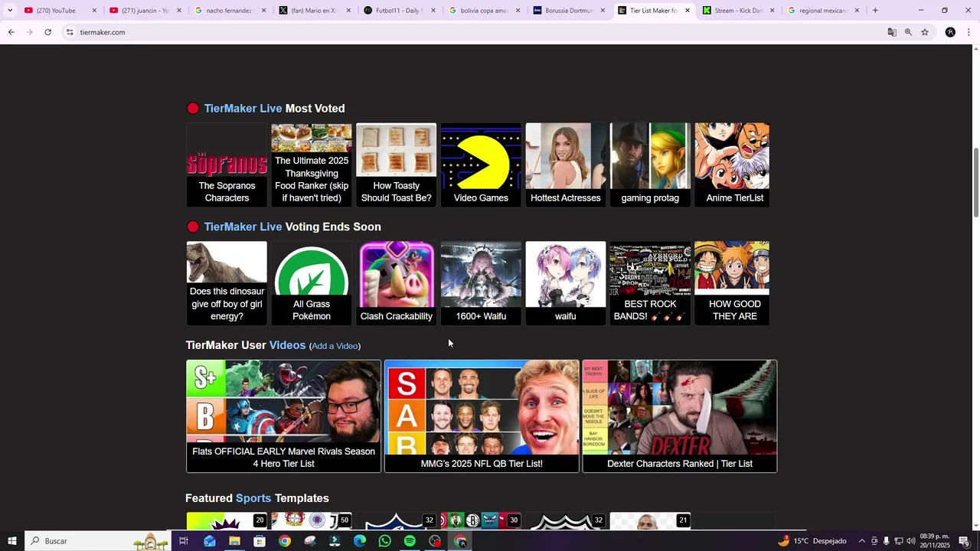Image resolution: width=980 pixels, height=551 pixels.
Task: Translate this page icon in address bar
Action: pyautogui.click(x=891, y=32)
